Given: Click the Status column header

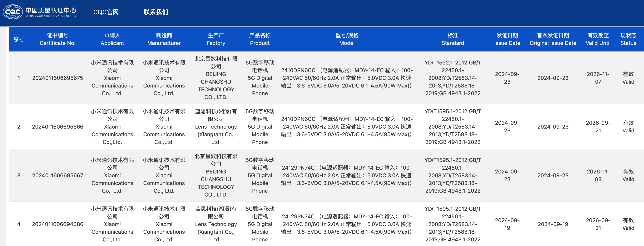Looking at the screenshot, I should tap(628, 39).
